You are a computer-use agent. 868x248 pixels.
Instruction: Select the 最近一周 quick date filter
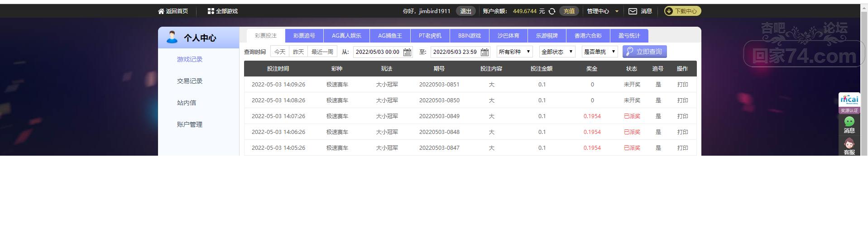322,52
